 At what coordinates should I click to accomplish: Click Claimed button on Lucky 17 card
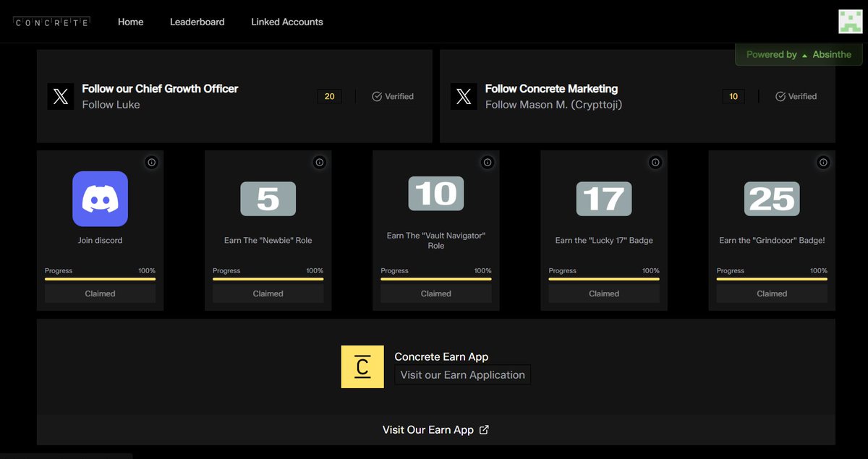(604, 293)
